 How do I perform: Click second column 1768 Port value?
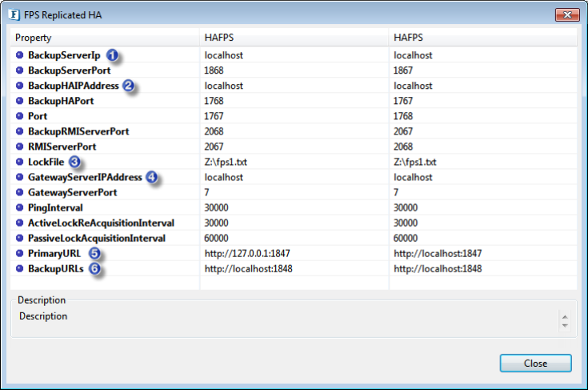(403, 116)
